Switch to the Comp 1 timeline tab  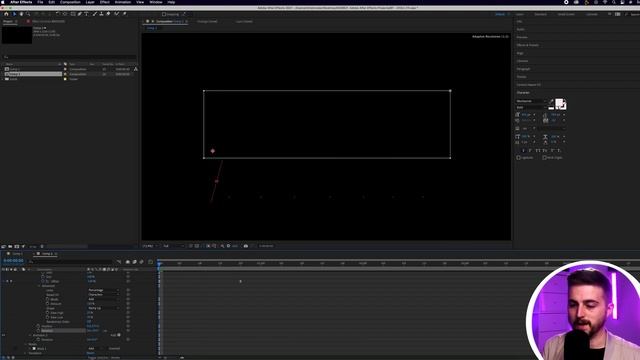pos(17,254)
